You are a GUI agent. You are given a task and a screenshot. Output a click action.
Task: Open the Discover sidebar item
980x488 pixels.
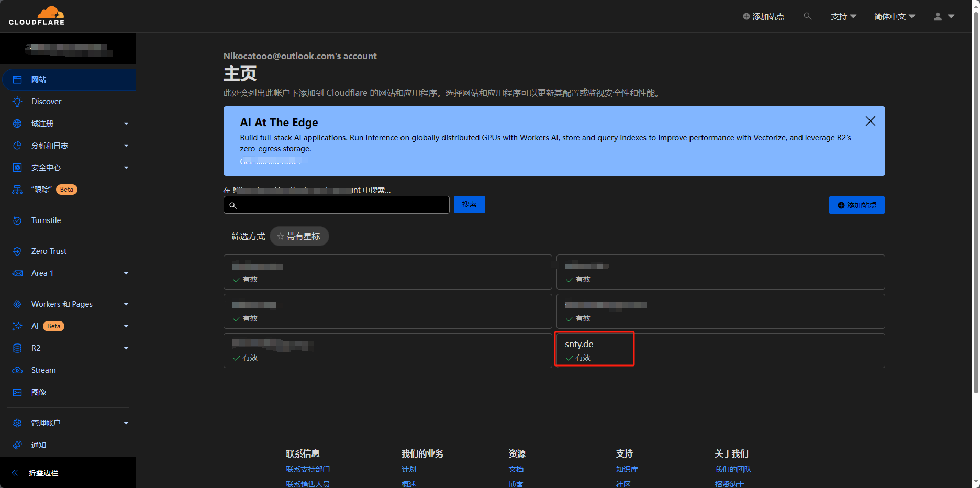(68, 102)
